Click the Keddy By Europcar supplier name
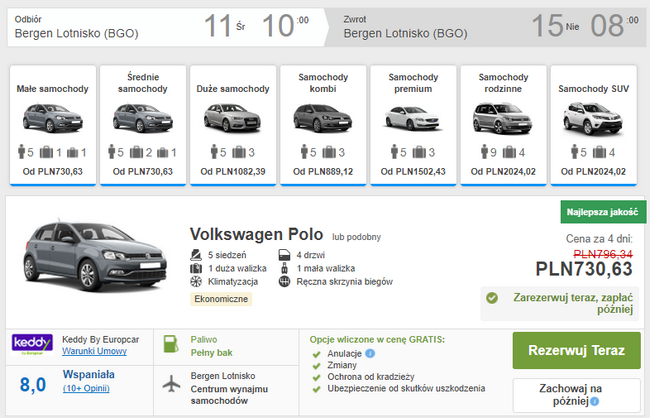 click(x=101, y=340)
